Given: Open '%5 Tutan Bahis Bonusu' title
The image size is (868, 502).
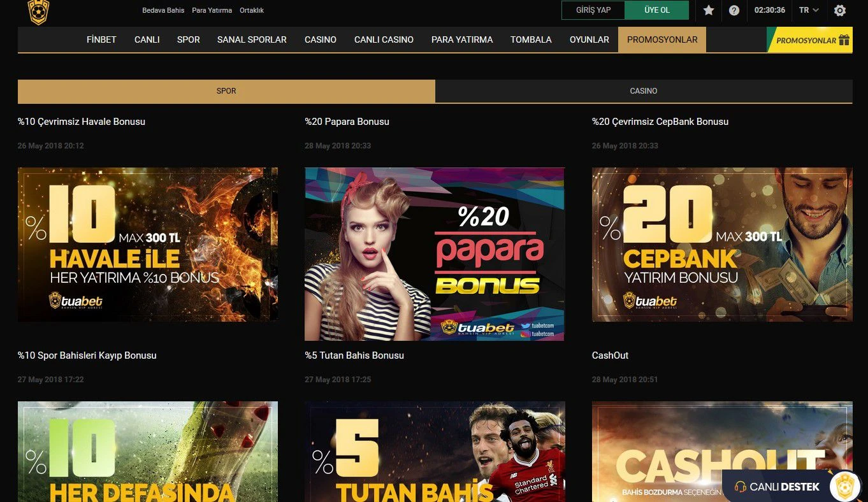Looking at the screenshot, I should pos(354,355).
